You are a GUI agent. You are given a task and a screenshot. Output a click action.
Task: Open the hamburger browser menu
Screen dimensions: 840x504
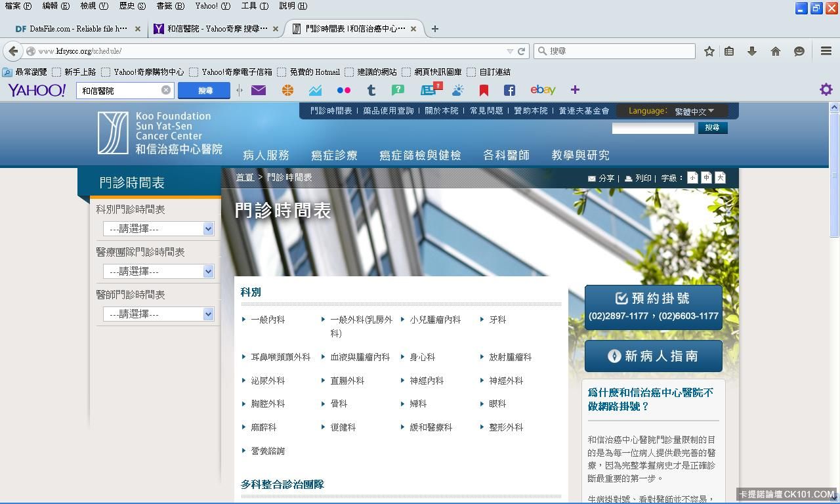coord(826,51)
